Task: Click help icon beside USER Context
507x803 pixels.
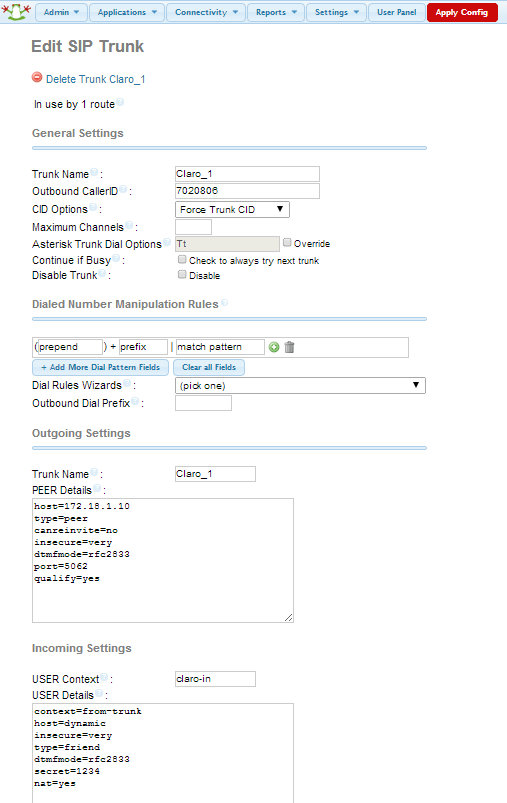Action: pos(104,677)
